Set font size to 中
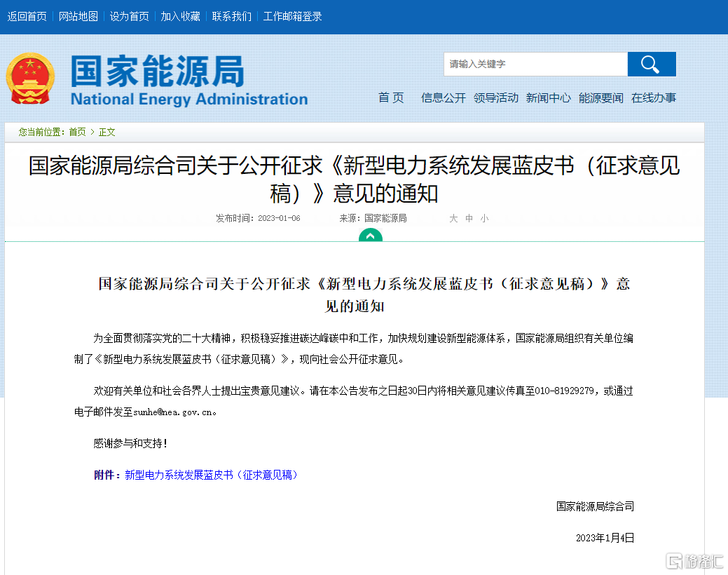728x575 pixels. (469, 219)
